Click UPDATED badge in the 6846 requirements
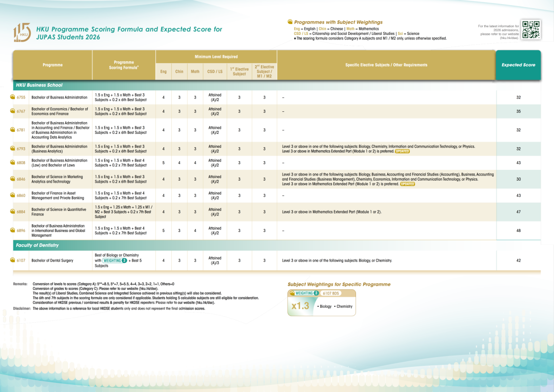Image resolution: width=554 pixels, height=392 pixels. click(407, 184)
